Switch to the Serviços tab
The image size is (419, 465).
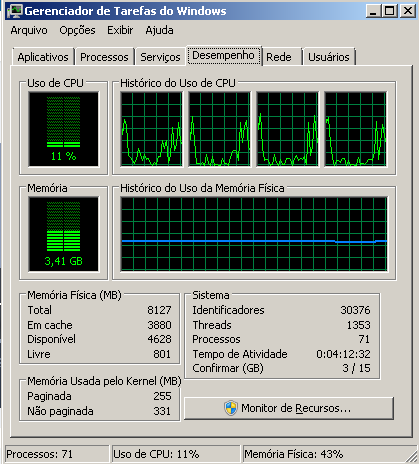[x=160, y=57]
